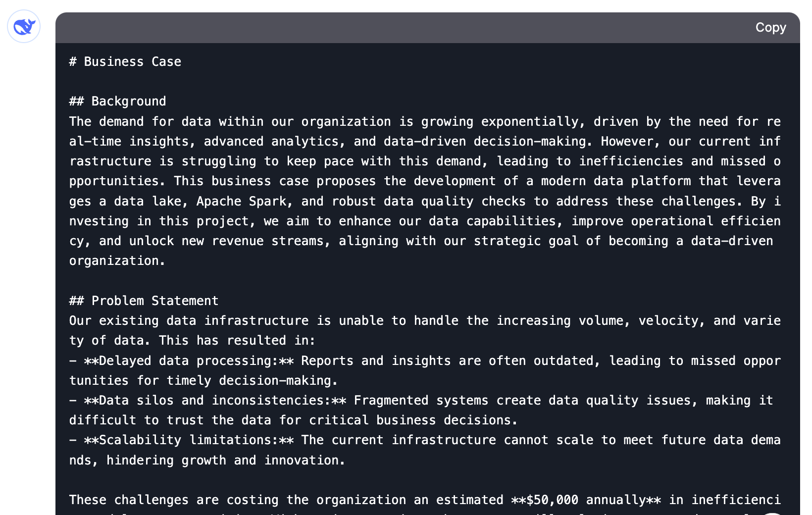
Task: Click the final paragraph starting "These challenges"
Action: (198, 500)
